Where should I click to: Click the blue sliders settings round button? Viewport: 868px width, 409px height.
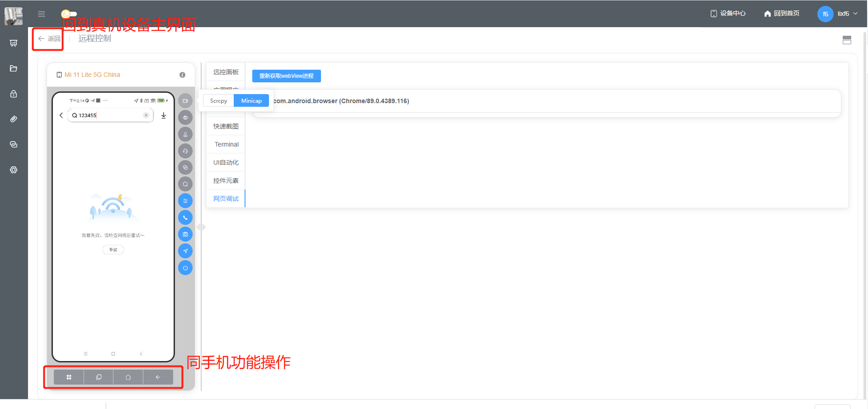pyautogui.click(x=185, y=201)
